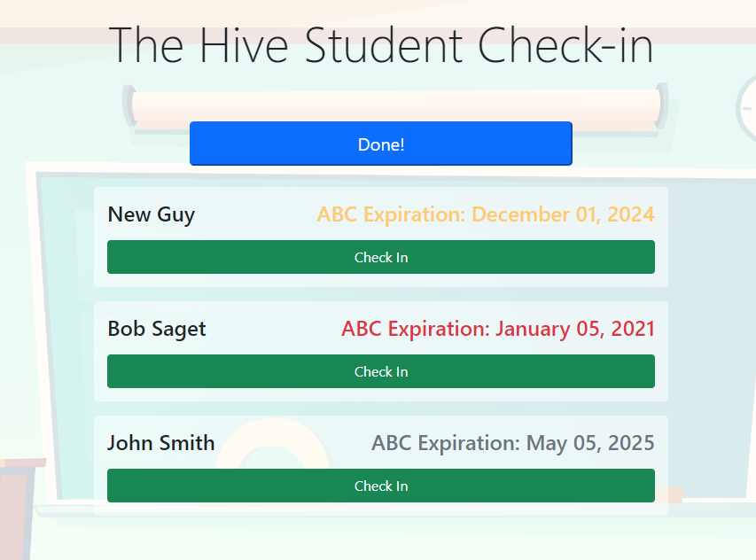756x560 pixels.
Task: Select the Bob Saget name label
Action: pyautogui.click(x=157, y=329)
